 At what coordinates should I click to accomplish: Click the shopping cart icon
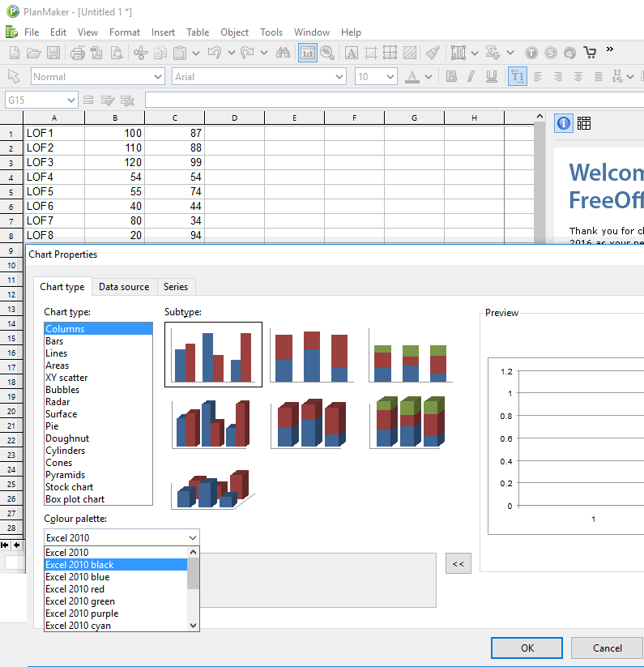point(590,53)
